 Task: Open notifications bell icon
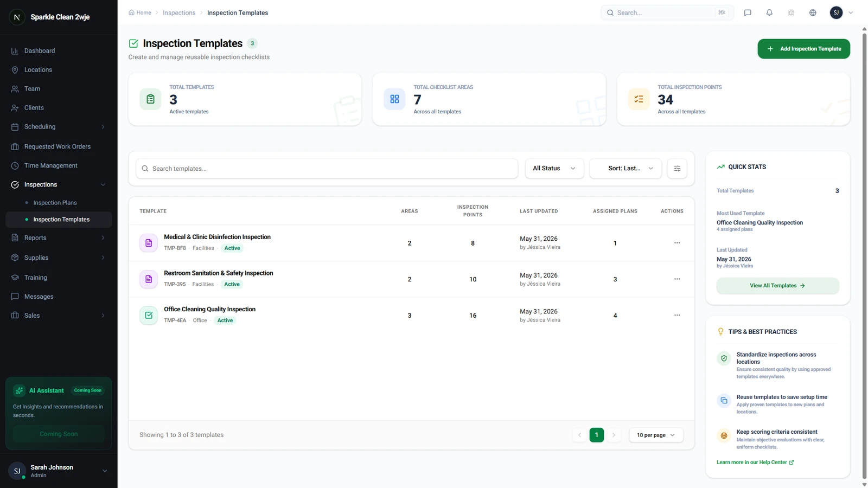pyautogui.click(x=769, y=12)
